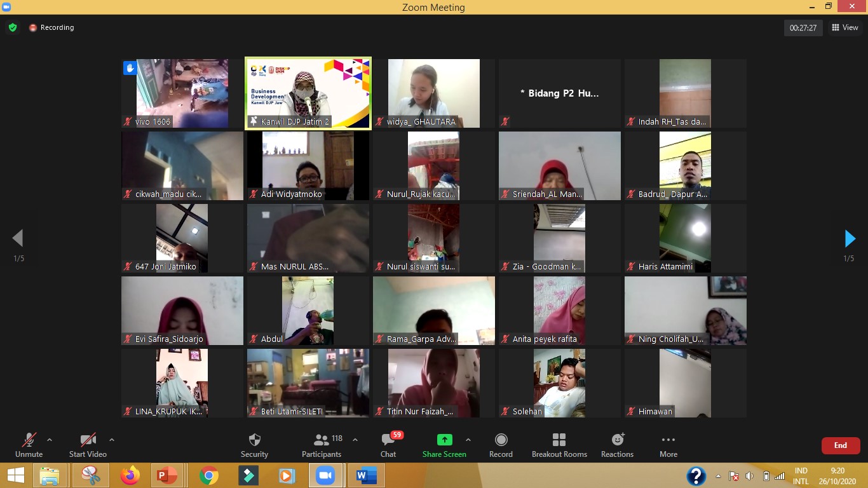Viewport: 868px width, 488px height.
Task: Open the Reactions emoji menu
Action: pos(617,440)
